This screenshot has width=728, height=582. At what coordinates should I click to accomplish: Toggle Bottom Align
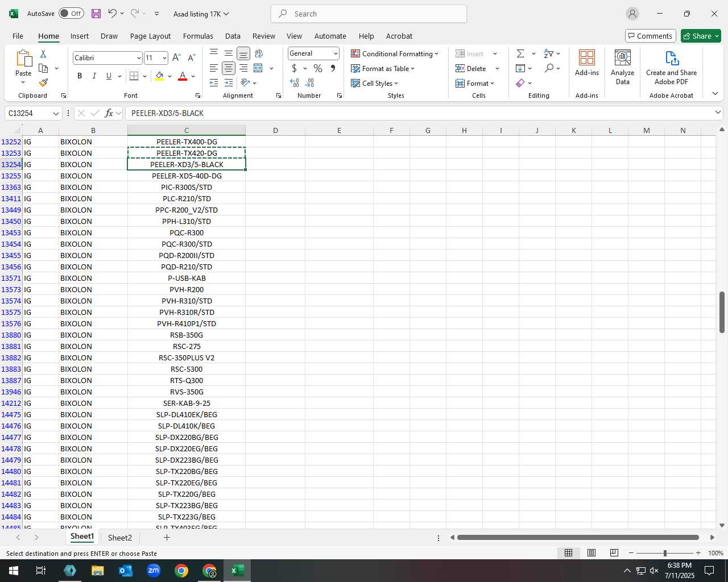point(243,53)
